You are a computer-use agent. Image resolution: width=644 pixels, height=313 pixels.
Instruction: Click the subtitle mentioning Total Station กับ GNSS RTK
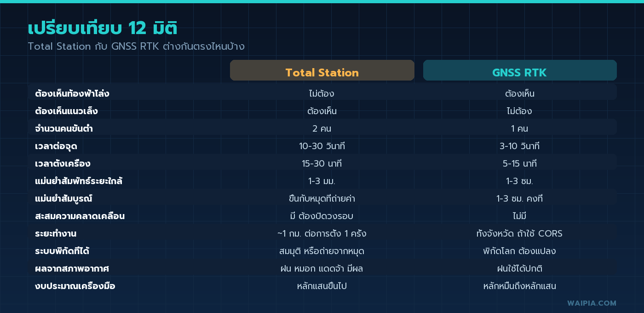(x=136, y=46)
